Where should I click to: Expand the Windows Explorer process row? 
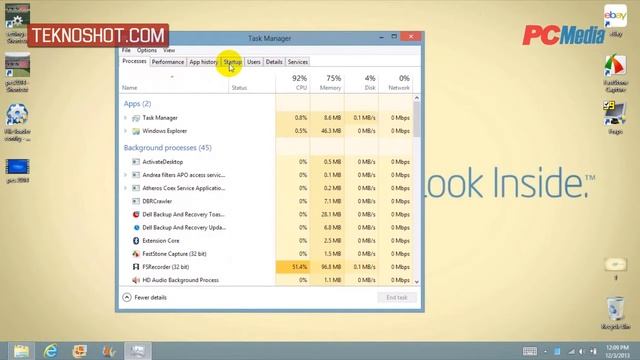(125, 131)
